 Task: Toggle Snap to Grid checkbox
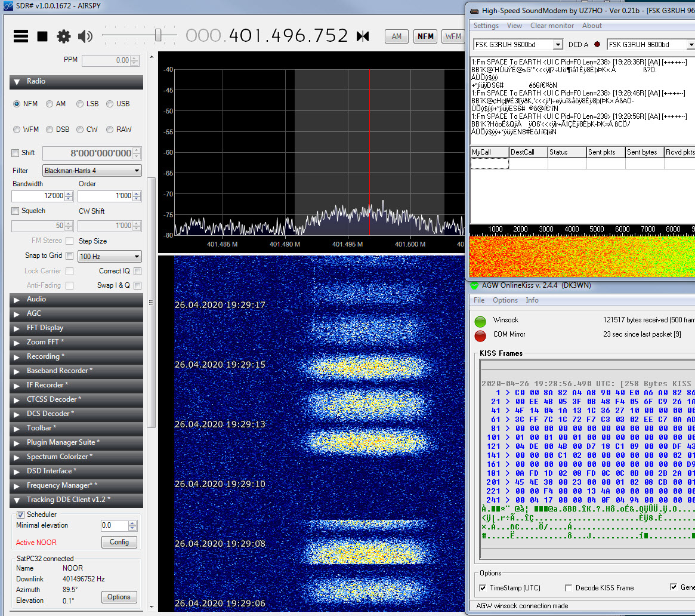click(x=70, y=256)
